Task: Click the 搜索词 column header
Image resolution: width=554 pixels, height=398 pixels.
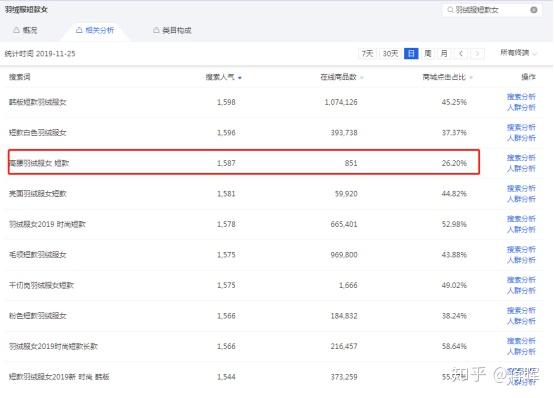Action: point(19,77)
